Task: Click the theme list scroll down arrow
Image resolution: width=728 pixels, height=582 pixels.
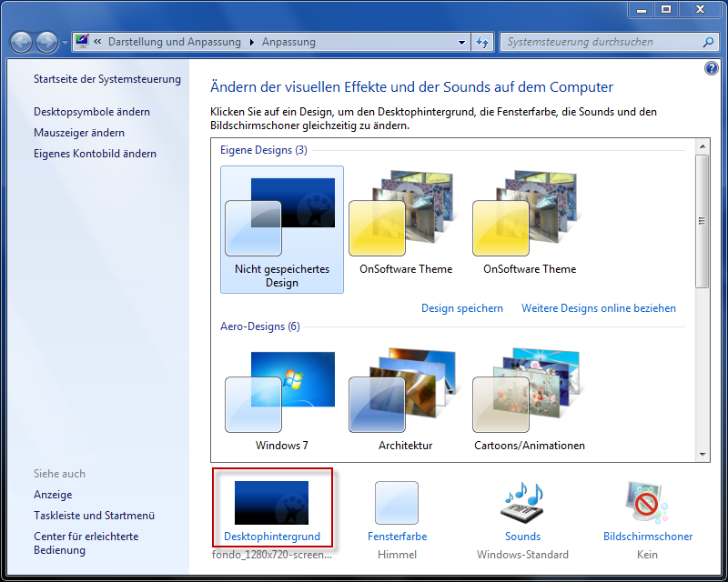Action: (x=703, y=454)
